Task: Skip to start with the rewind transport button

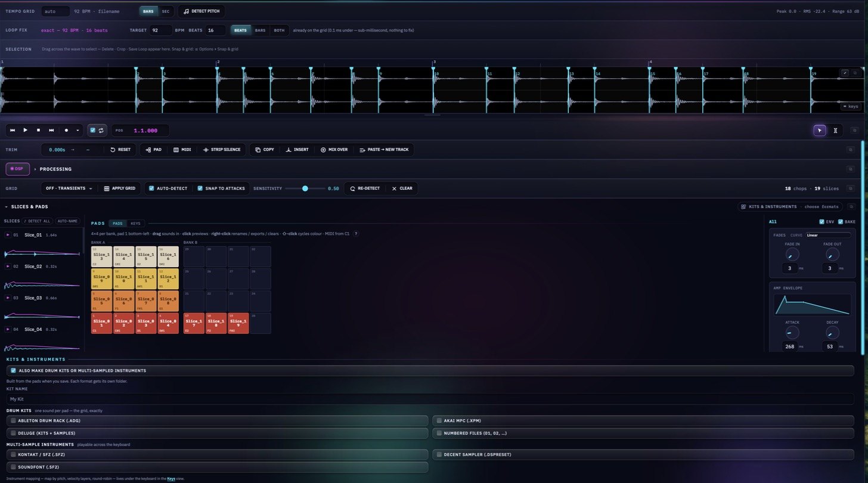Action: click(13, 130)
